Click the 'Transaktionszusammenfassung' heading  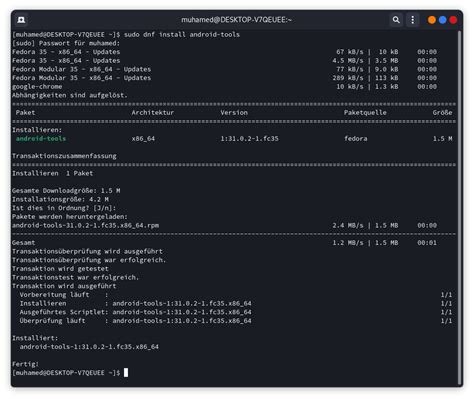pyautogui.click(x=64, y=156)
